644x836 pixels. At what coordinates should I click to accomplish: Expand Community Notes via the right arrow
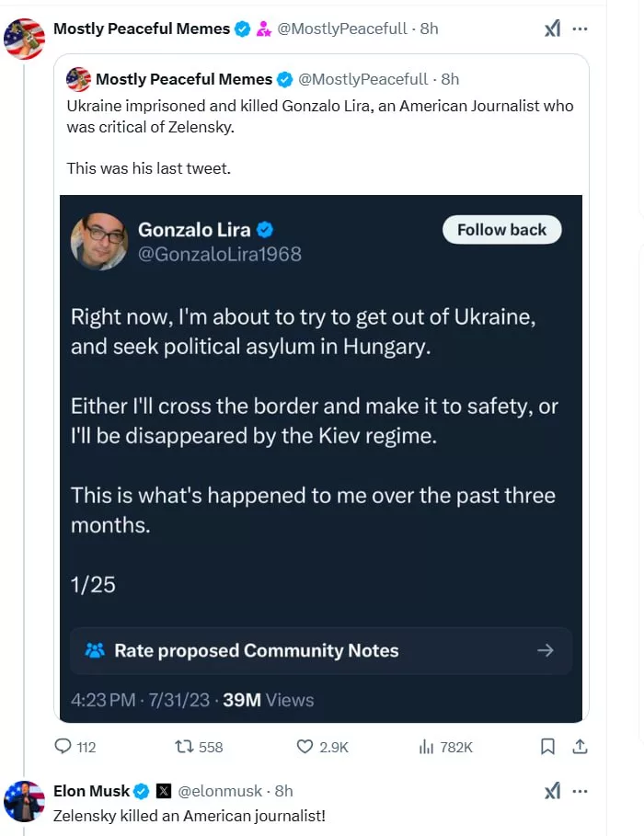(546, 650)
